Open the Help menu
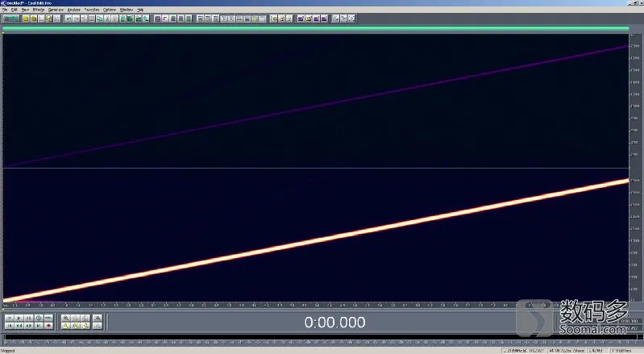 pos(140,10)
